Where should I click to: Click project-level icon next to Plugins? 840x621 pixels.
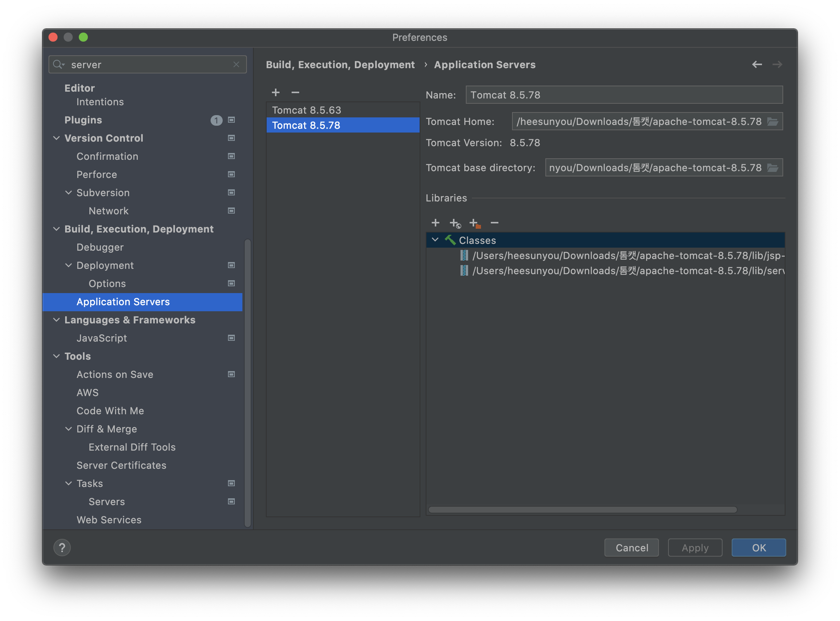[x=231, y=120]
